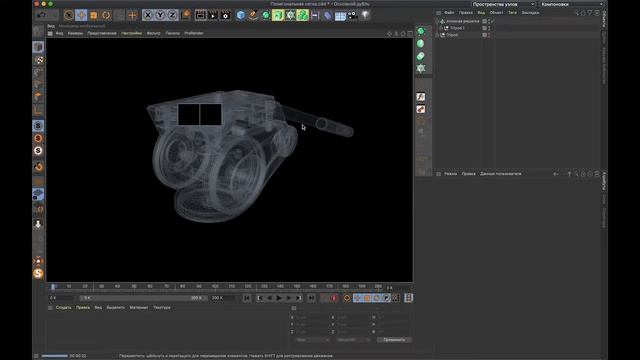640x360 pixels.
Task: Click current frame field showing 0 K
Action: [62, 298]
